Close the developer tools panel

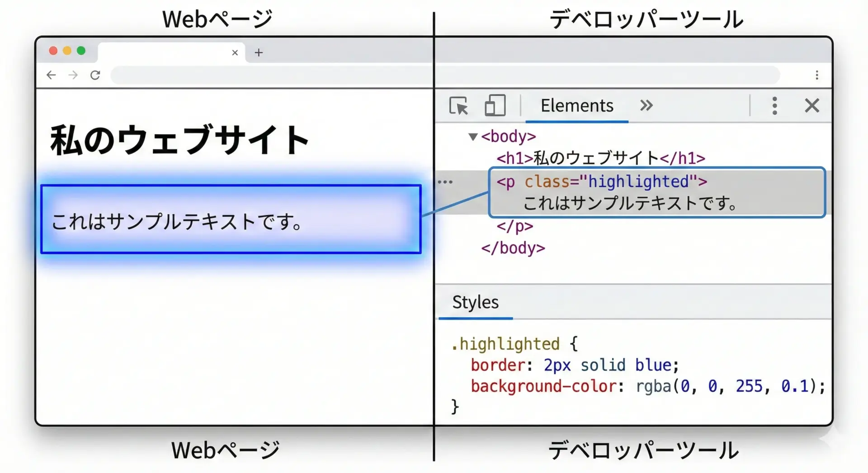(x=812, y=106)
